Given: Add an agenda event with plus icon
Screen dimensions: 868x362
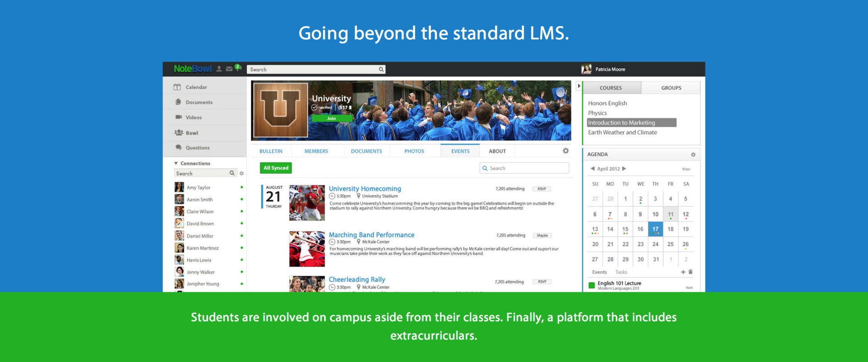Looking at the screenshot, I should 683,272.
